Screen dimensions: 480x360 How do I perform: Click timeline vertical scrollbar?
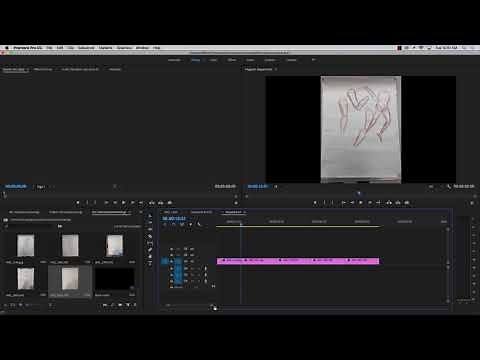(448, 265)
